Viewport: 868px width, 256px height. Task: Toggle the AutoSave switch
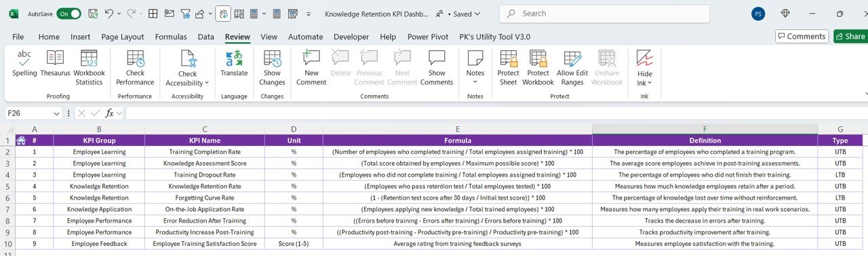coord(68,14)
